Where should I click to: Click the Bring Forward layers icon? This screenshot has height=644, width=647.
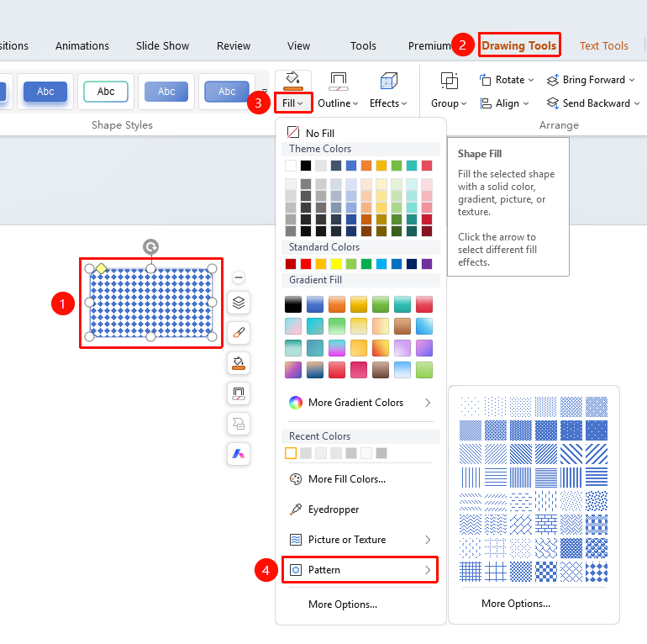(x=553, y=80)
